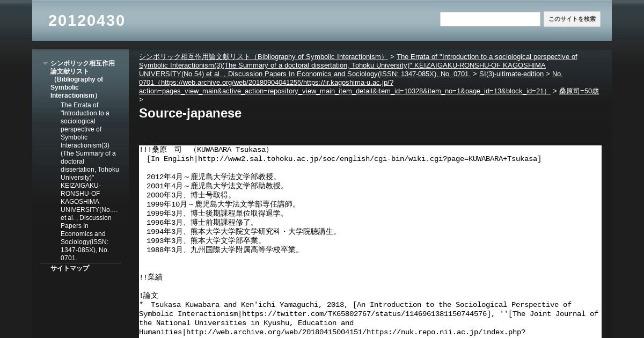Click the line 1999年3月、博士後期課程単位取得退学。
Viewport: 644px width, 338px height.
click(x=217, y=214)
